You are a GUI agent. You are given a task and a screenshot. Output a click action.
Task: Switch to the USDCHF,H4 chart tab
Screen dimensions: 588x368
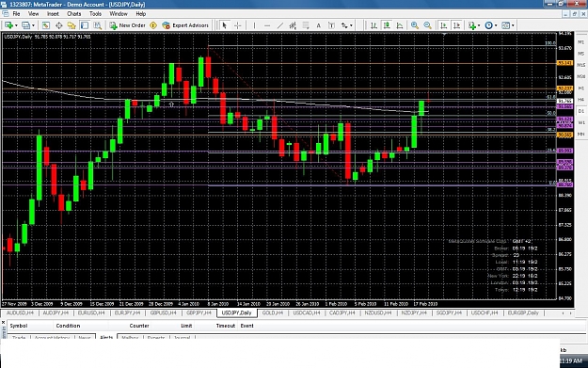click(485, 312)
